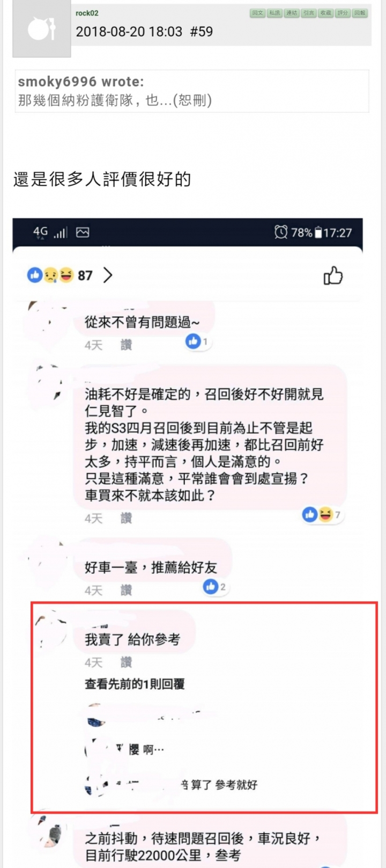Tap 讚 under 從來不曾有問題過 comment
The width and height of the screenshot is (386, 868).
click(126, 345)
